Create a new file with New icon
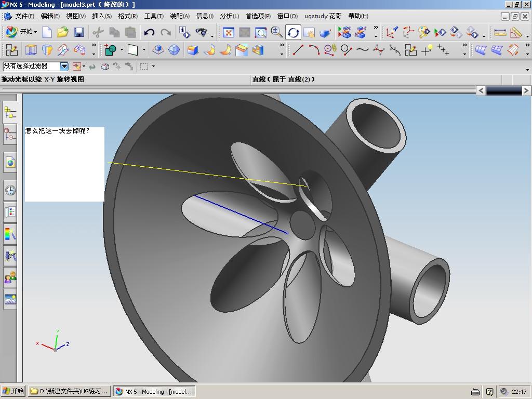This screenshot has height=399, width=532. click(x=47, y=33)
